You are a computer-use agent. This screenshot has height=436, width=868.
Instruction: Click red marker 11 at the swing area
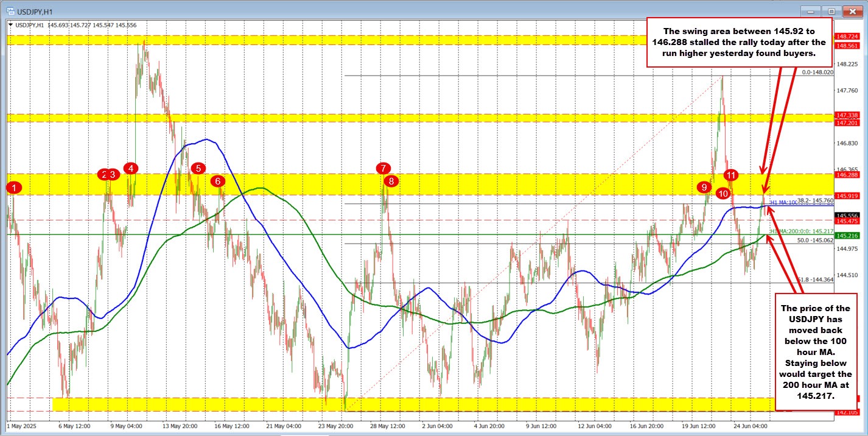731,175
